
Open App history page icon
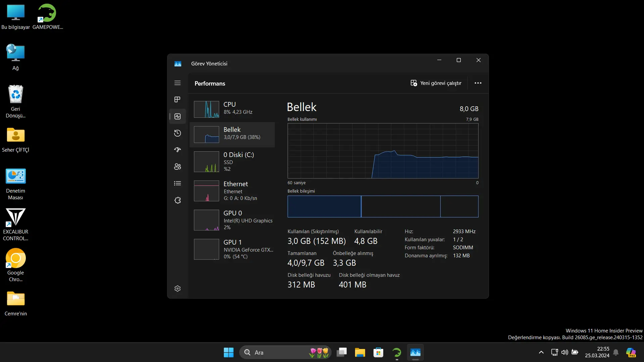(178, 133)
